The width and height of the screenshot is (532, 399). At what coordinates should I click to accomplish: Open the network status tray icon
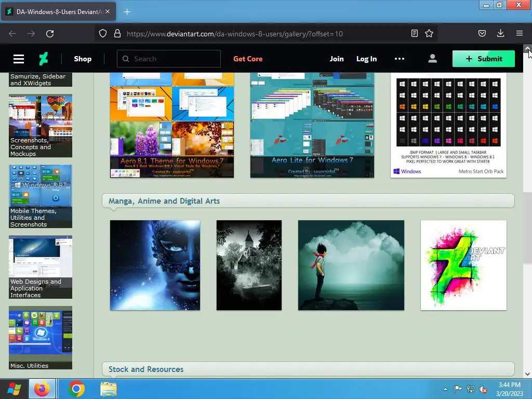[x=471, y=389]
